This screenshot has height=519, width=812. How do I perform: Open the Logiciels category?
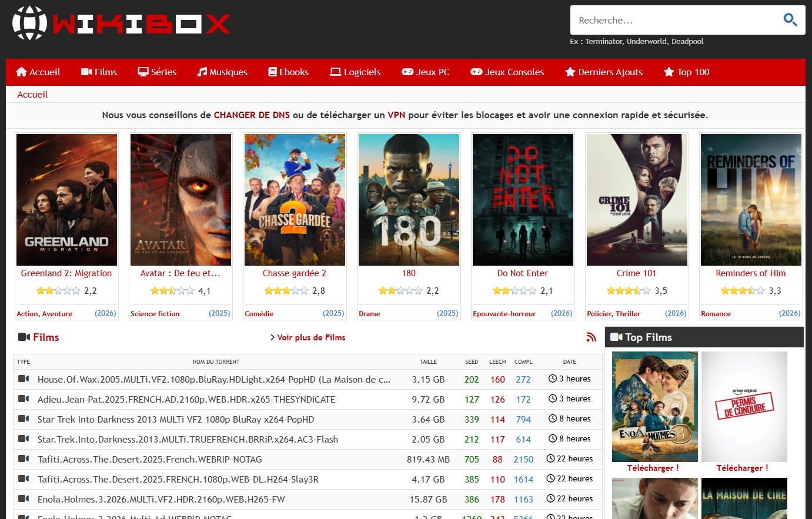click(x=355, y=72)
